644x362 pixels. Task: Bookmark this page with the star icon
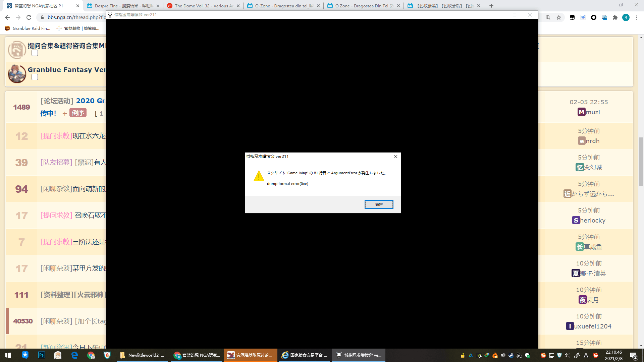click(559, 17)
